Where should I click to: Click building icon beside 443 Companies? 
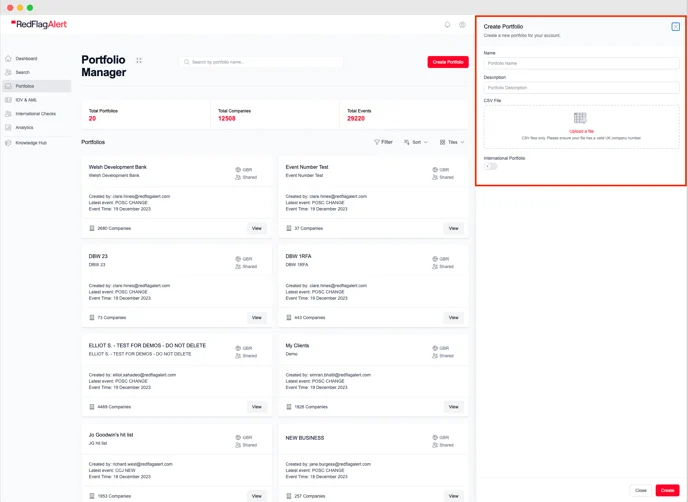(289, 317)
